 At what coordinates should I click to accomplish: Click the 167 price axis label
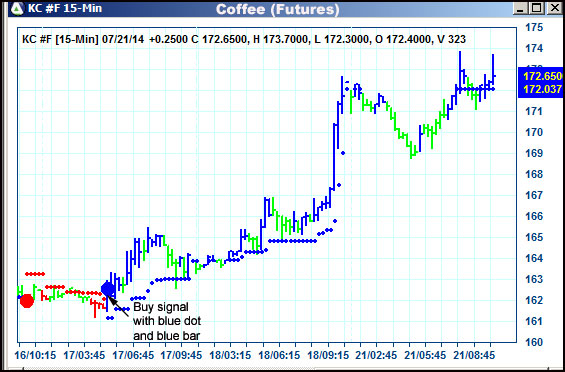534,195
